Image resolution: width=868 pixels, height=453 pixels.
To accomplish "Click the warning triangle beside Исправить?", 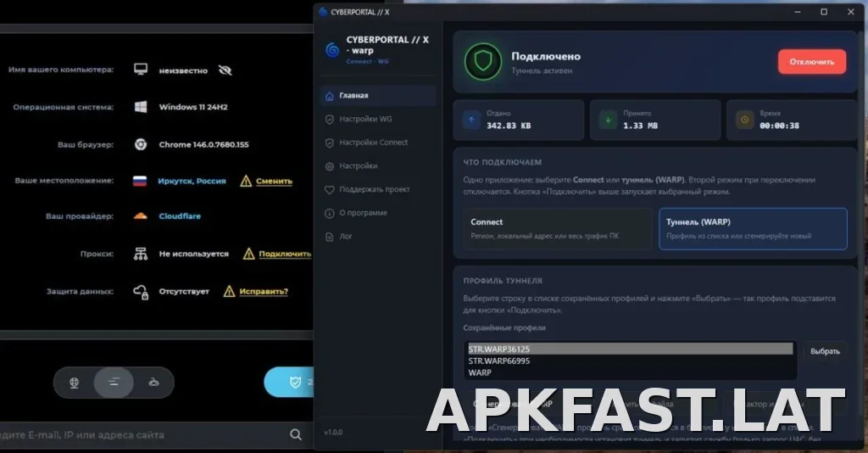I will [x=229, y=291].
